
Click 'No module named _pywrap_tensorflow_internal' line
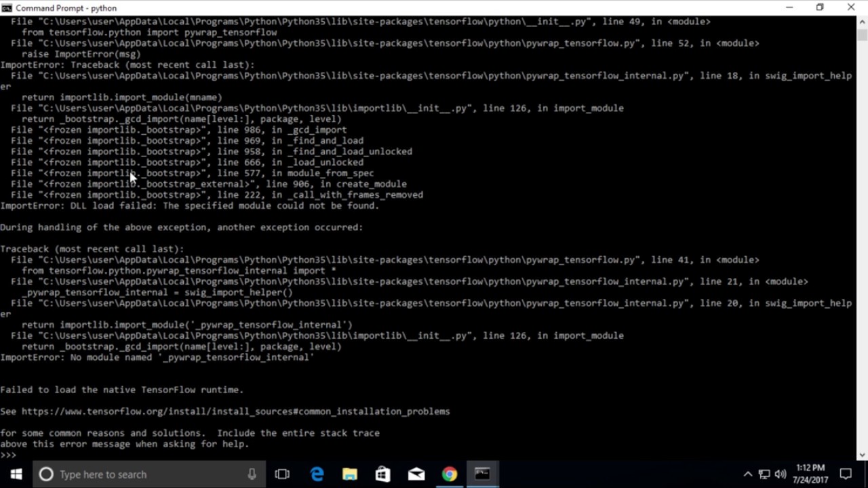click(157, 357)
